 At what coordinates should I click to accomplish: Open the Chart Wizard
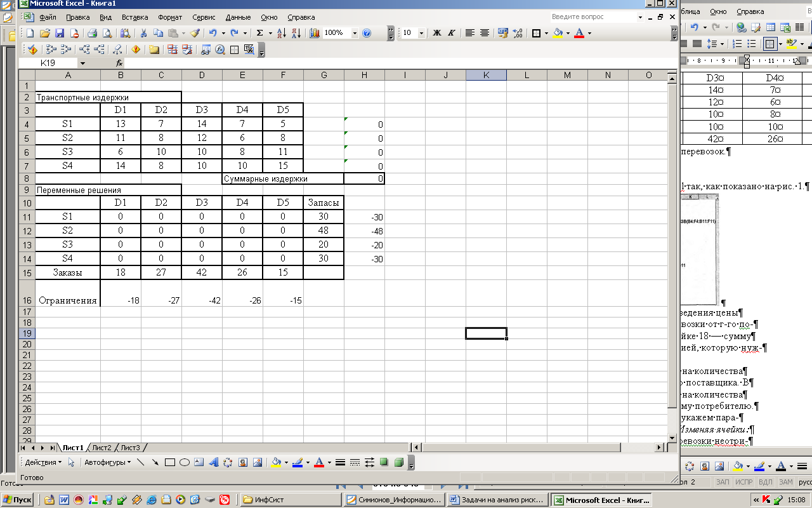pos(315,33)
